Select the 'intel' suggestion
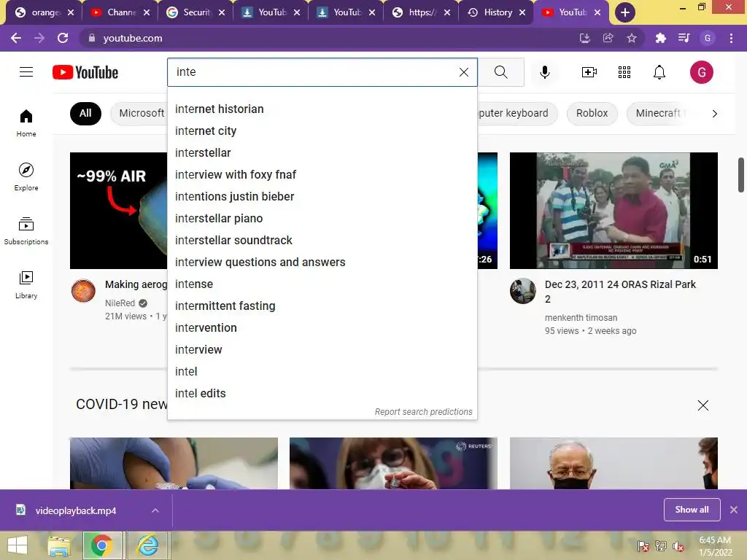The image size is (747, 560). (x=322, y=372)
